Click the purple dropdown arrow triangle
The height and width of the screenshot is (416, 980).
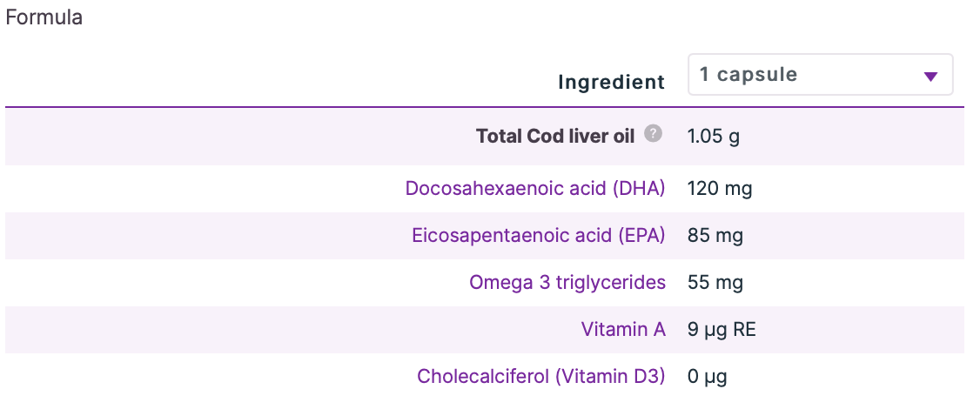coord(930,77)
